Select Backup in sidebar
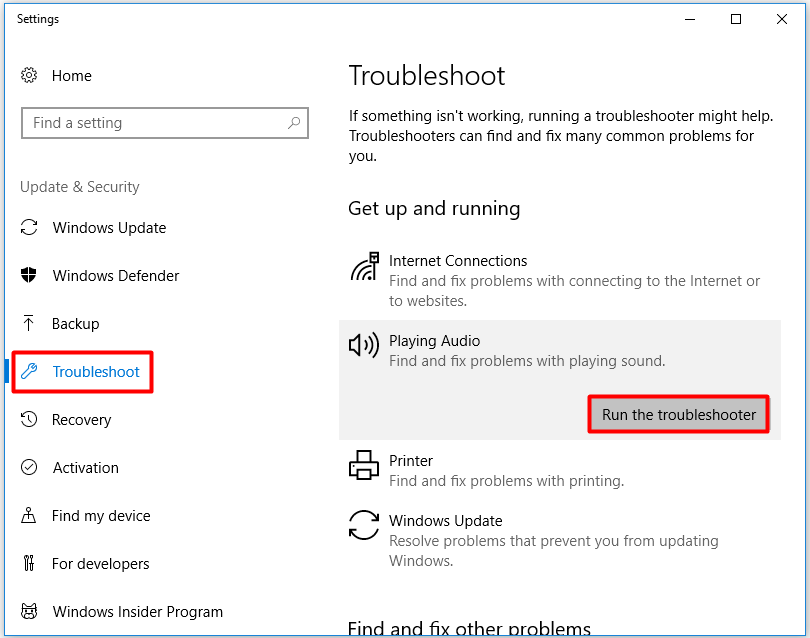The image size is (810, 638). [x=75, y=324]
